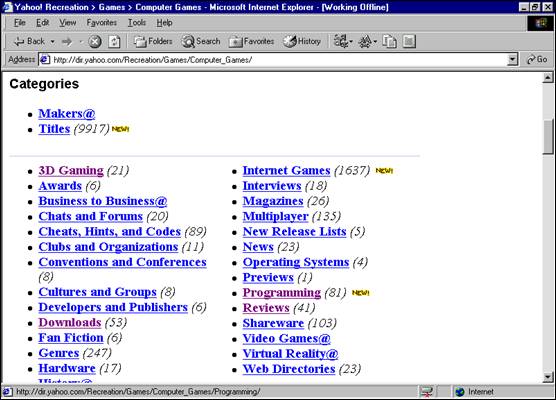
Task: Open the Magazines link
Action: 273,201
